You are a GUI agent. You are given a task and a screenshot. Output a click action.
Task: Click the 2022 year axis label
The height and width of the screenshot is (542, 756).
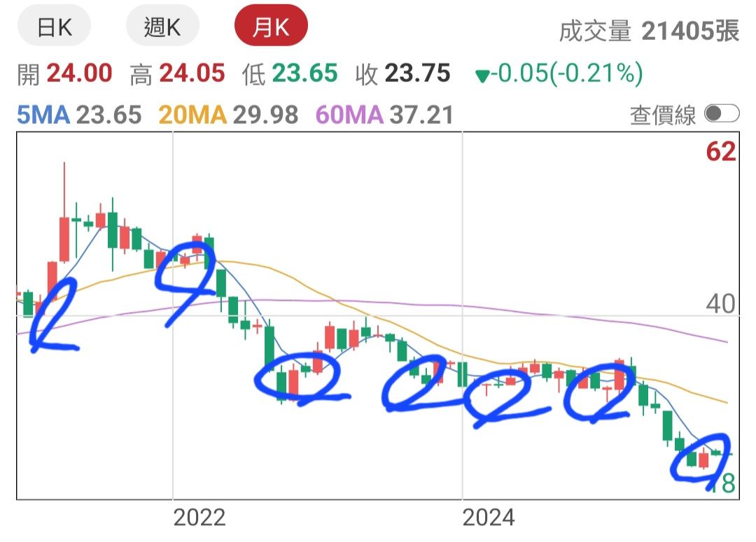tap(199, 518)
